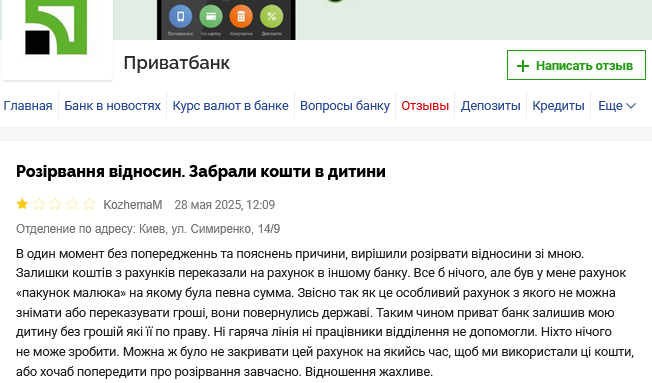The image size is (652, 383).
Task: Expand the Еще dropdown menu
Action: coord(617,106)
